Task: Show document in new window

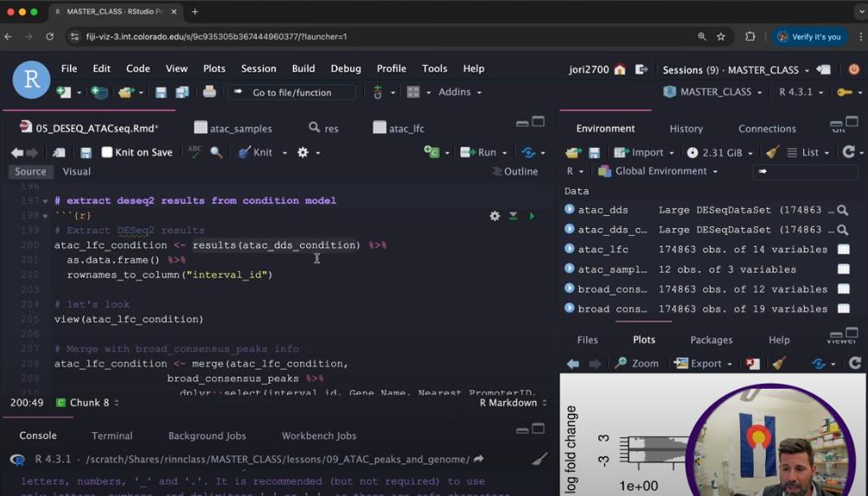Action: 59,152
